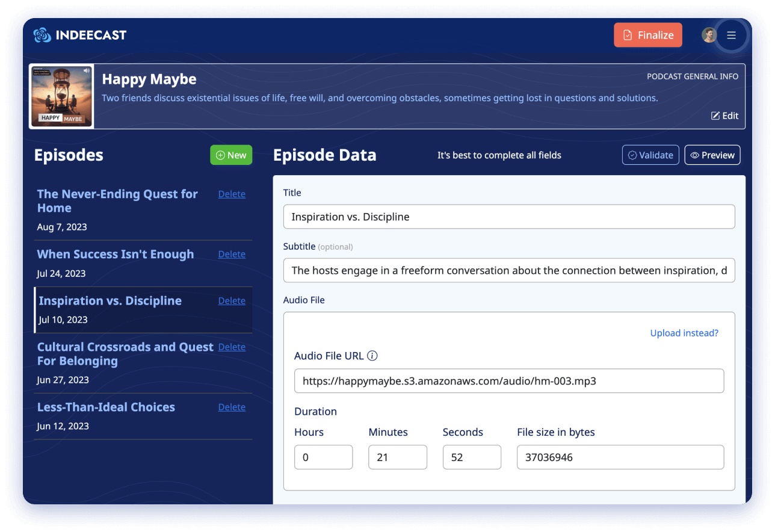
Task: Click the speaker icon on the podcast artwork
Action: 86,70
